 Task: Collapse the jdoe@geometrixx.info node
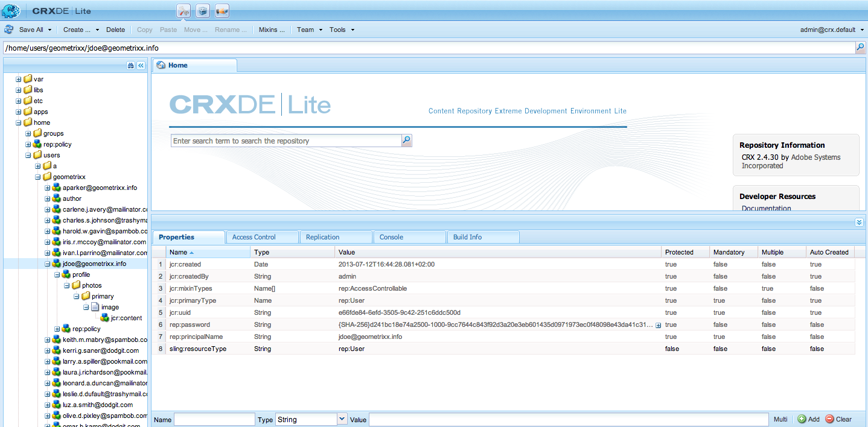pyautogui.click(x=48, y=264)
